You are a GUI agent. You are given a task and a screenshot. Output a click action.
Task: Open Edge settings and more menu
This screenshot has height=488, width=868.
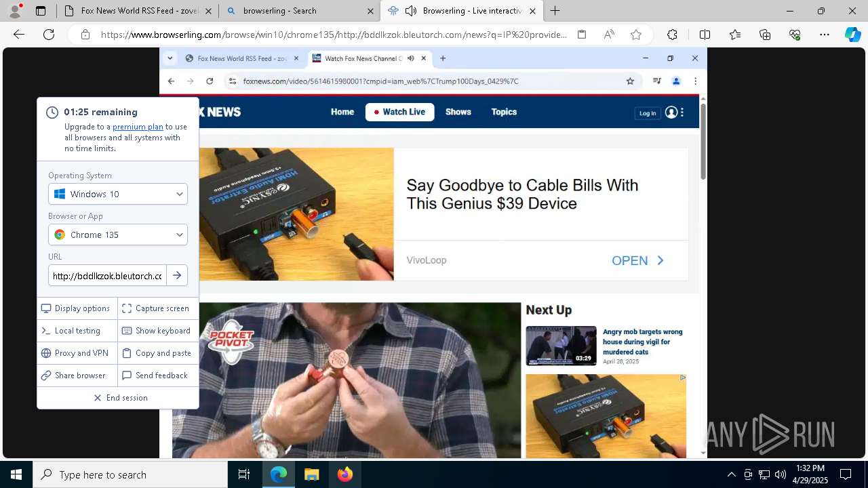825,35
